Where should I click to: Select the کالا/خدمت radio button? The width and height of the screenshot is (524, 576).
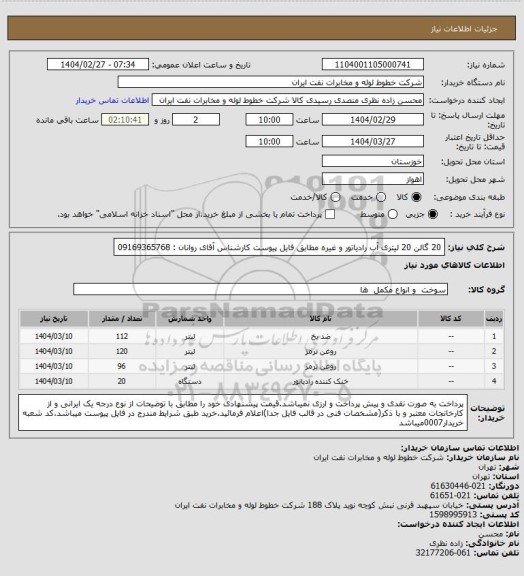pyautogui.click(x=335, y=197)
